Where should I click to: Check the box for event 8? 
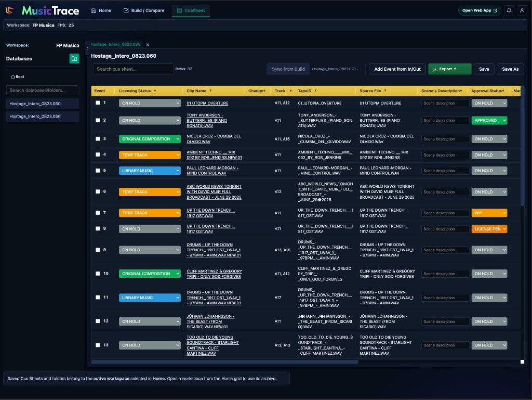click(98, 228)
